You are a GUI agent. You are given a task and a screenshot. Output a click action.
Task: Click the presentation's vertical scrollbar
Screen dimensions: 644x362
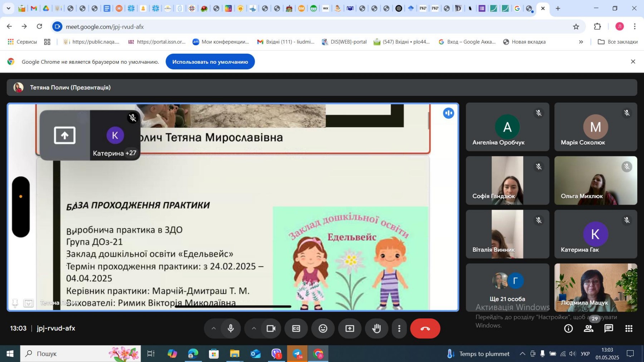(428, 121)
